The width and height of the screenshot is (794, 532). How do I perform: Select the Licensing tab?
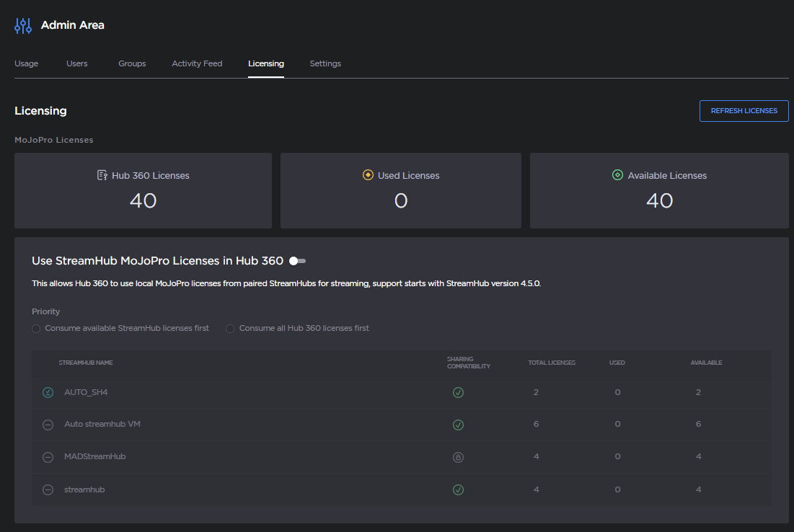click(266, 63)
